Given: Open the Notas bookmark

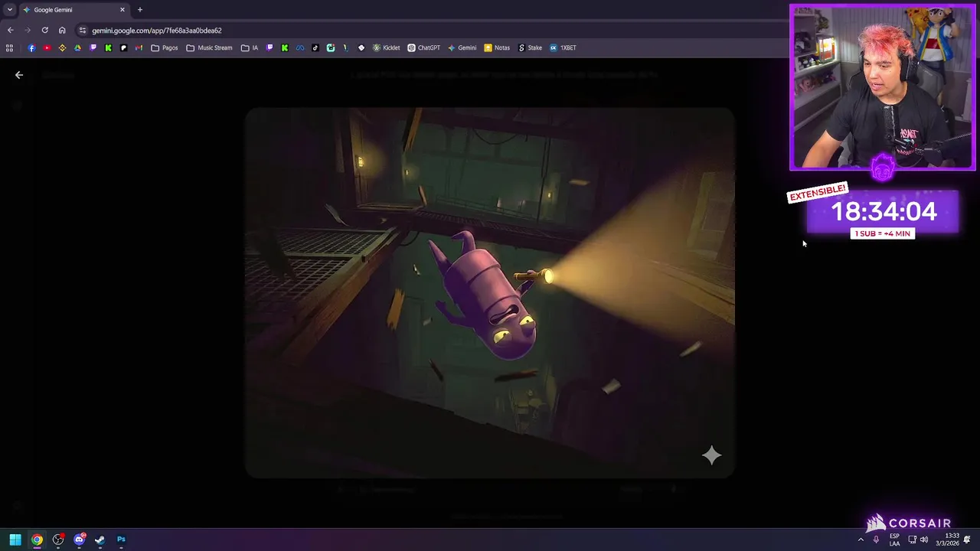Looking at the screenshot, I should tap(497, 47).
